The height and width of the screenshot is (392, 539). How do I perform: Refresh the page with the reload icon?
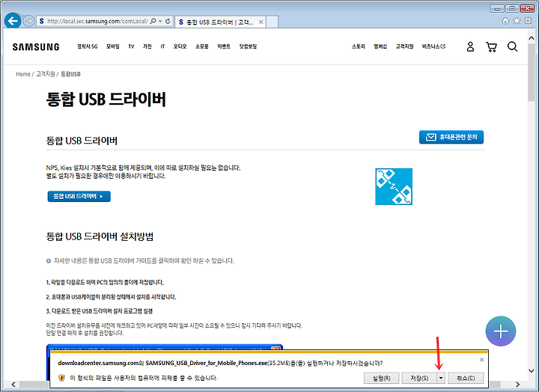pos(168,21)
